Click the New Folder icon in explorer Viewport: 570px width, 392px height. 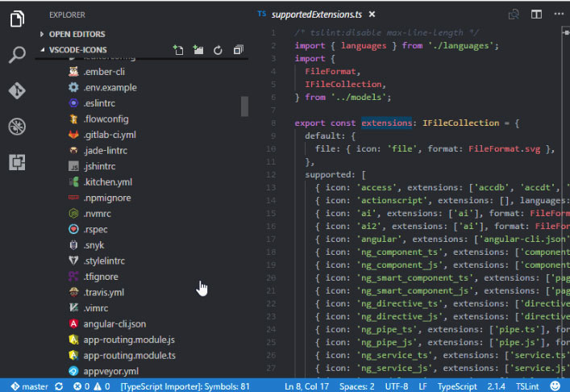coord(198,50)
